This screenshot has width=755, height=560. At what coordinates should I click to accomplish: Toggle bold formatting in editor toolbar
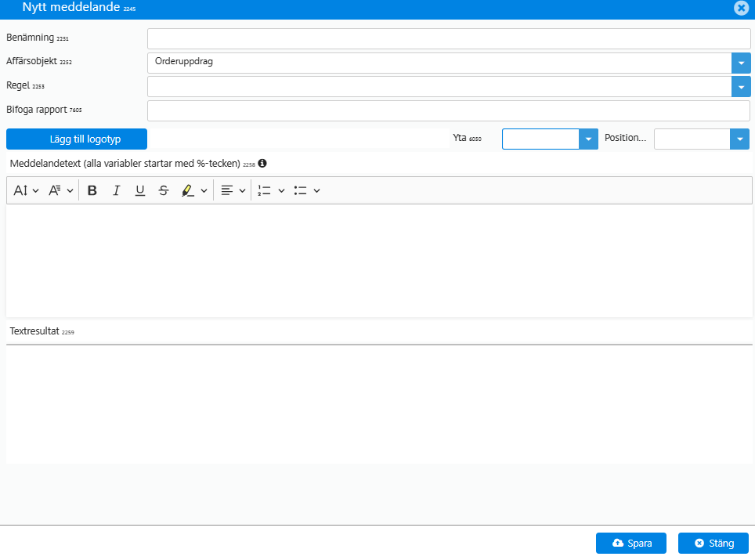click(92, 190)
